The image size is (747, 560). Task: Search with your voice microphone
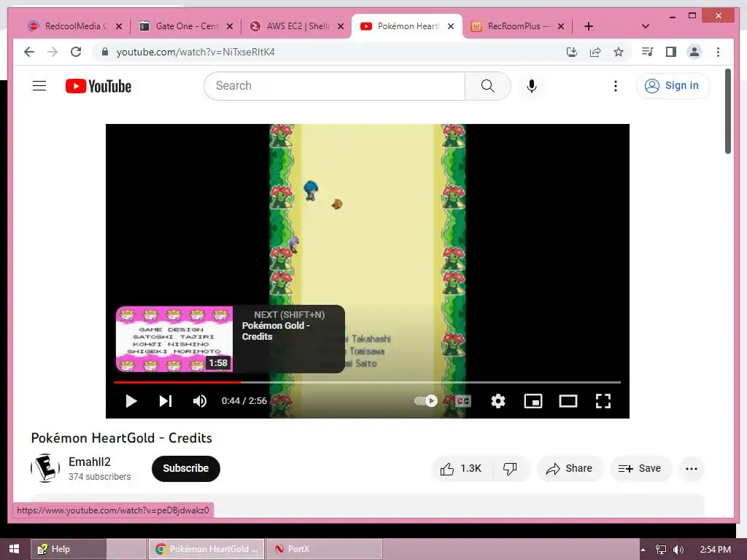point(532,86)
